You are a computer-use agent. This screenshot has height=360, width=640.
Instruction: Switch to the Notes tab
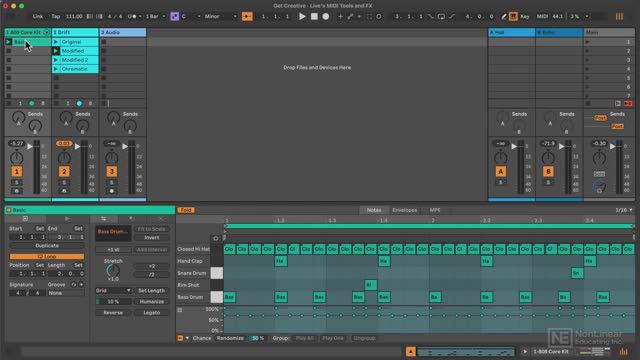point(374,210)
